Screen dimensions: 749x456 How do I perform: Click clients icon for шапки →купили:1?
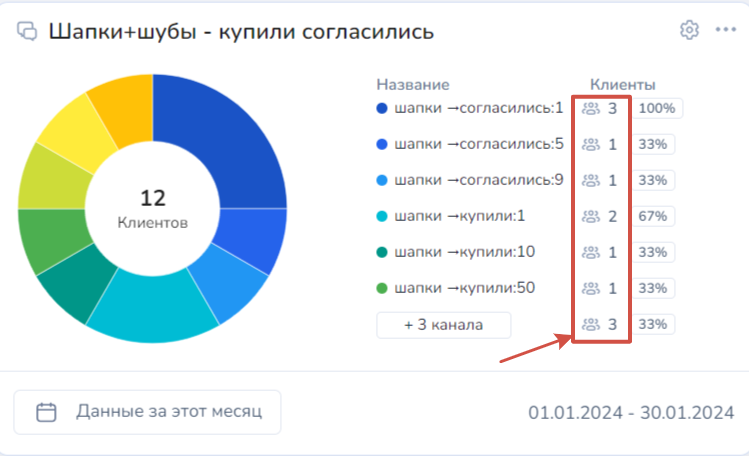coord(591,216)
